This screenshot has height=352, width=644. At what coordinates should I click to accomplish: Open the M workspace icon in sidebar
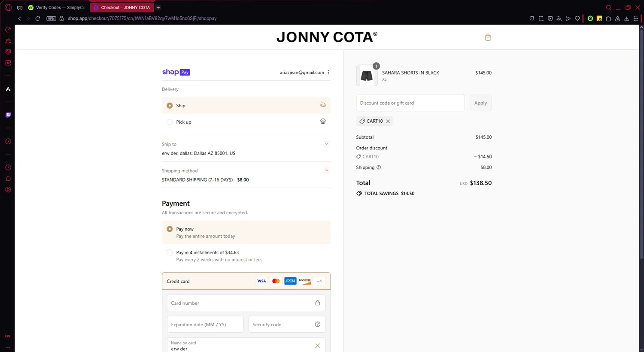click(8, 63)
